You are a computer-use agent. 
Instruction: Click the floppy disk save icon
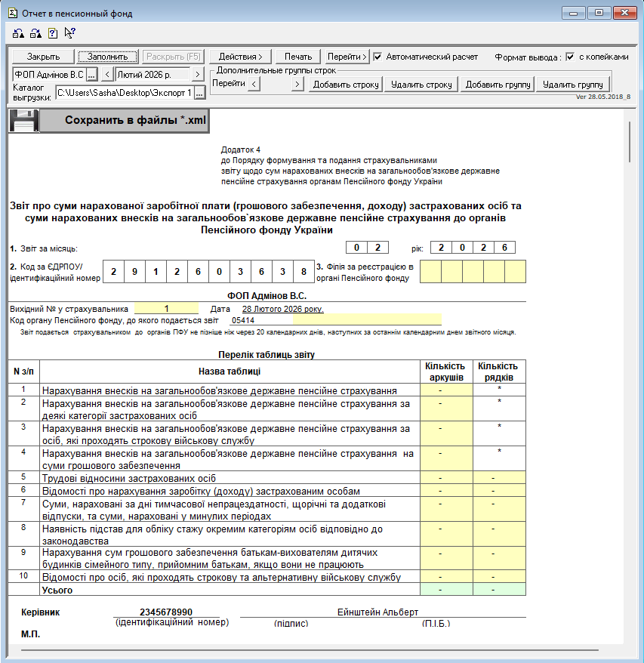23,121
